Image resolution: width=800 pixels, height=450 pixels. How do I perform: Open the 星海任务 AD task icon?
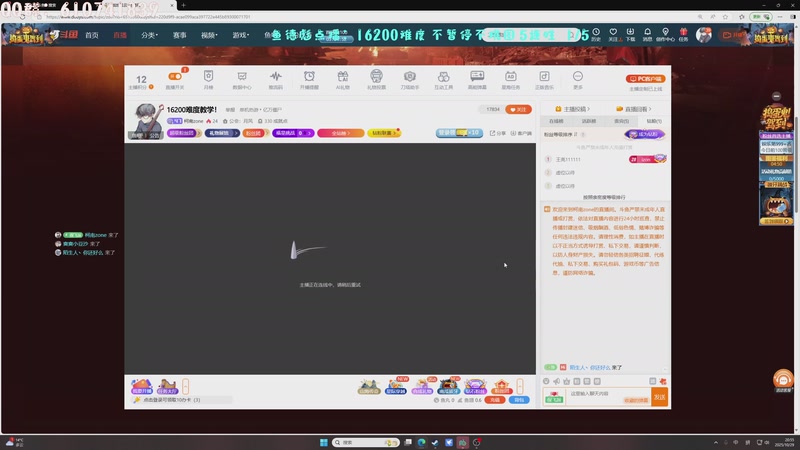click(x=511, y=77)
